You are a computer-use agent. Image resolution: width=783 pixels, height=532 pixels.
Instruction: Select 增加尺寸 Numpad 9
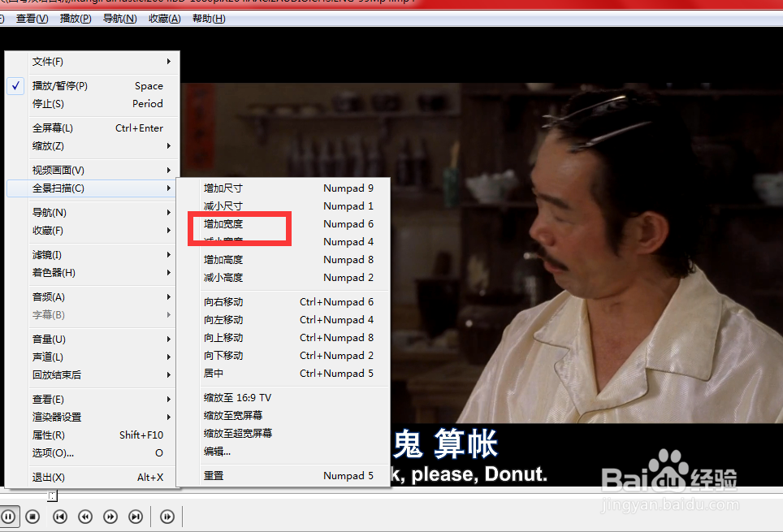[x=283, y=188]
